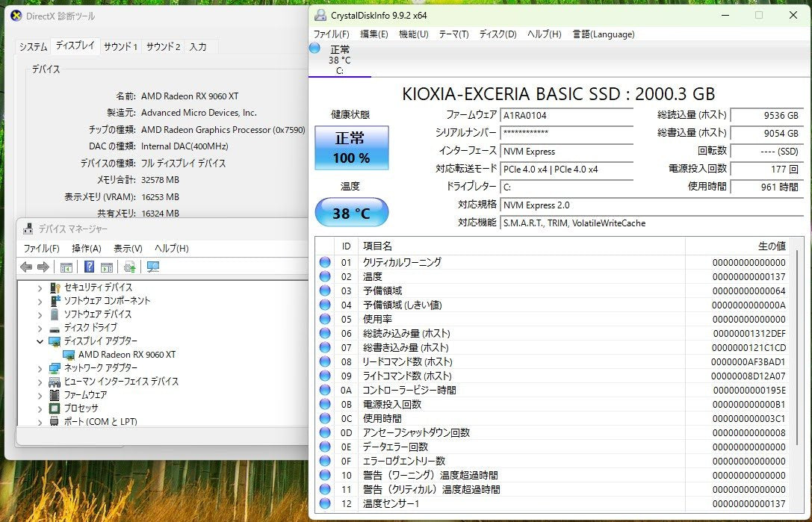This screenshot has width=812, height=522.
Task: Click the Forward arrow in Device Manager toolbar
Action: point(43,267)
